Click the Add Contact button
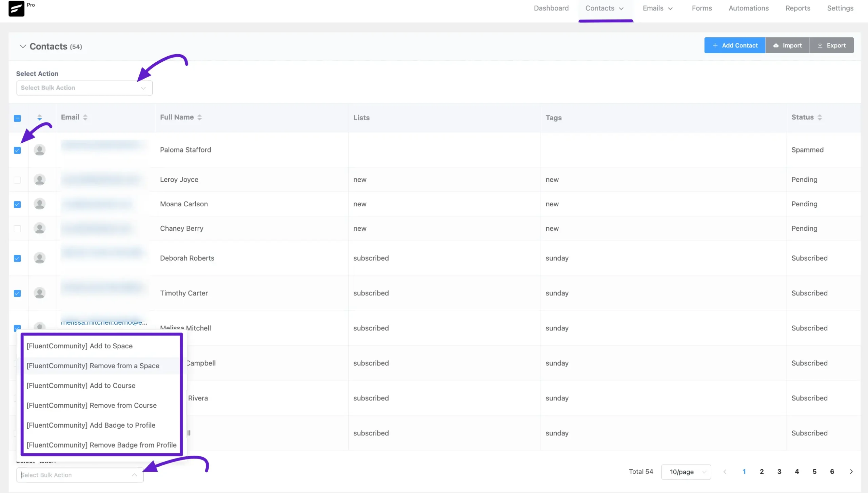868x493 pixels. coord(734,45)
